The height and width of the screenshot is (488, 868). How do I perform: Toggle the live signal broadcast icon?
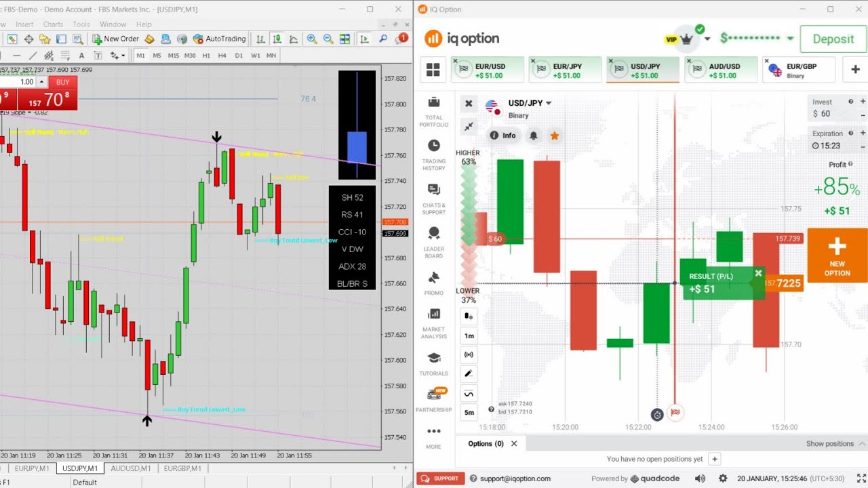click(x=469, y=354)
